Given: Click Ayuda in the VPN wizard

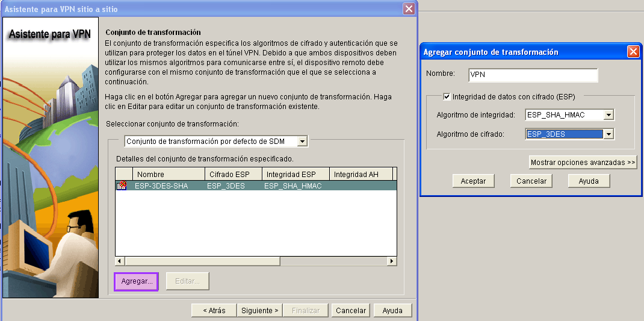Looking at the screenshot, I should tap(392, 311).
